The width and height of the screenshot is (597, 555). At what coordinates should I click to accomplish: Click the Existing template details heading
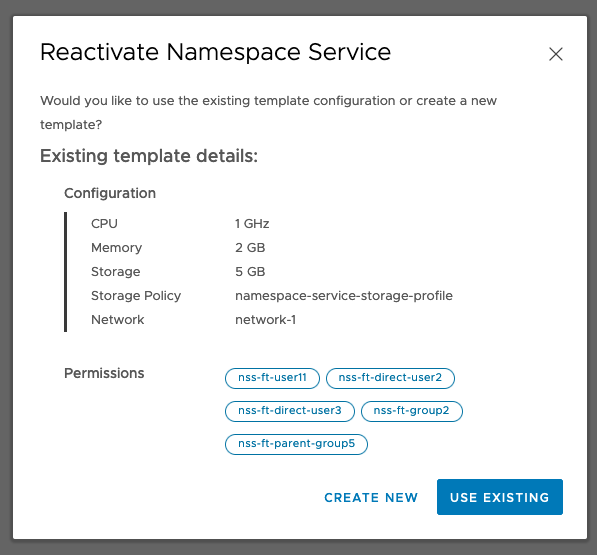(149, 156)
